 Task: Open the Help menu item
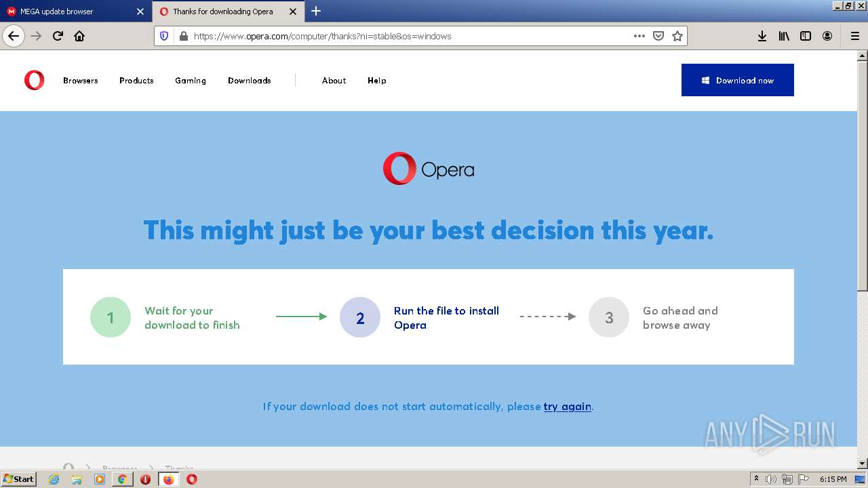pos(377,80)
